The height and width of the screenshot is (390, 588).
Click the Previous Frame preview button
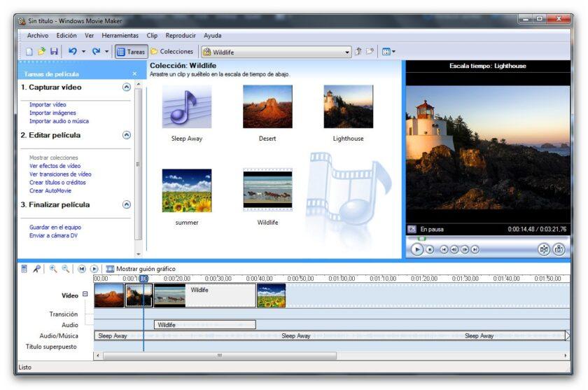click(454, 249)
